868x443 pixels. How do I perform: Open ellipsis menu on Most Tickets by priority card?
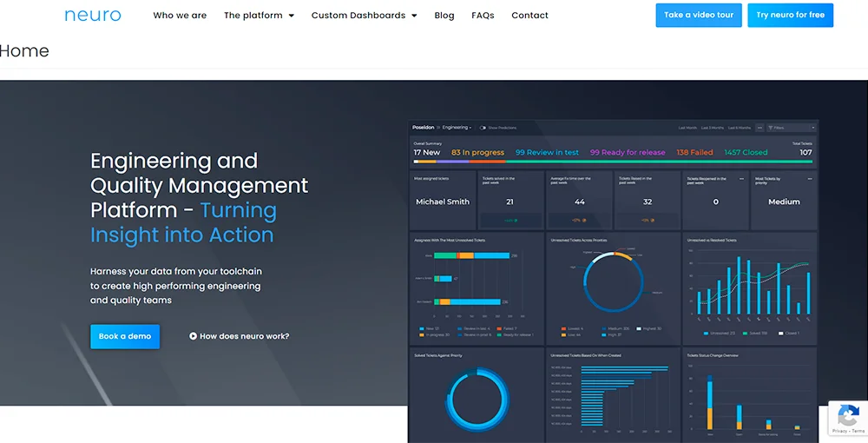810,179
